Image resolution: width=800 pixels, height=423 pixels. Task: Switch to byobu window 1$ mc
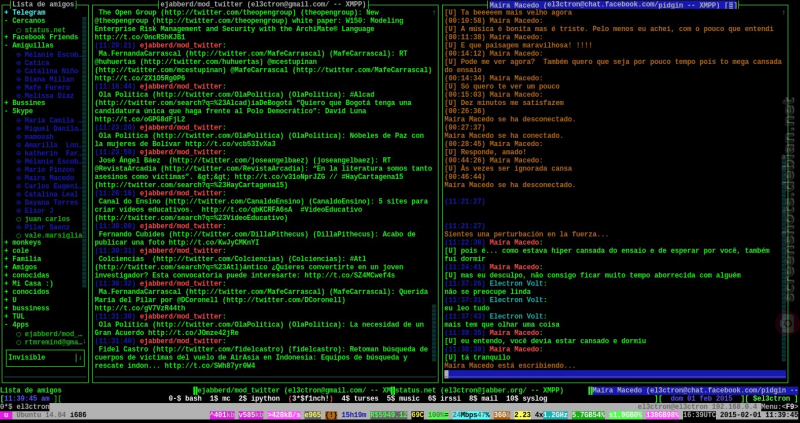click(220, 399)
